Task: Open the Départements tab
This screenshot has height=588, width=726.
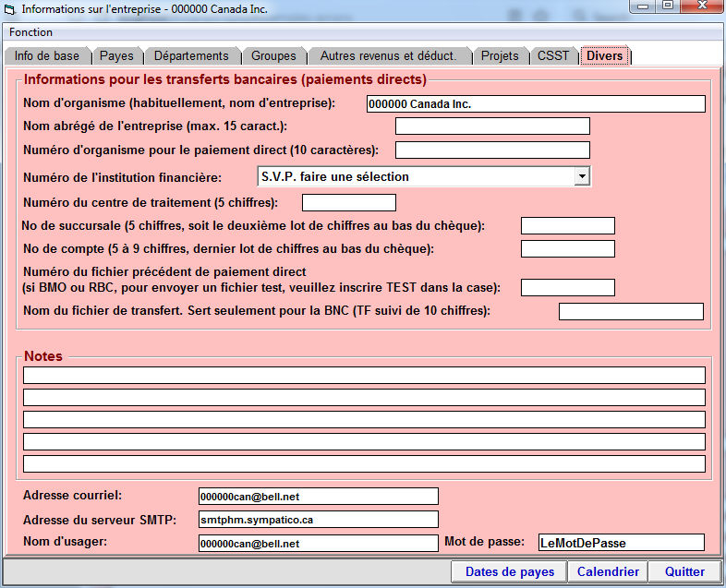Action: click(x=191, y=56)
